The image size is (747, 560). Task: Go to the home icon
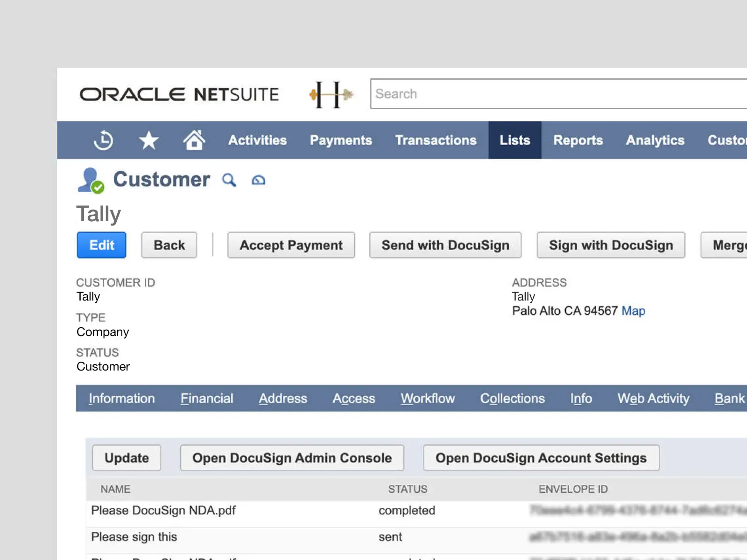(x=194, y=140)
